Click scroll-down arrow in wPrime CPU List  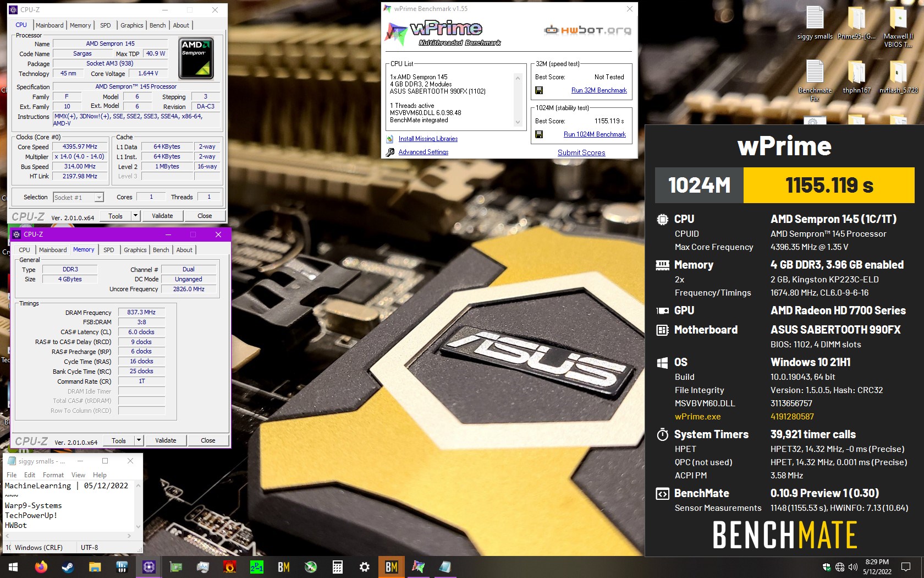click(518, 122)
